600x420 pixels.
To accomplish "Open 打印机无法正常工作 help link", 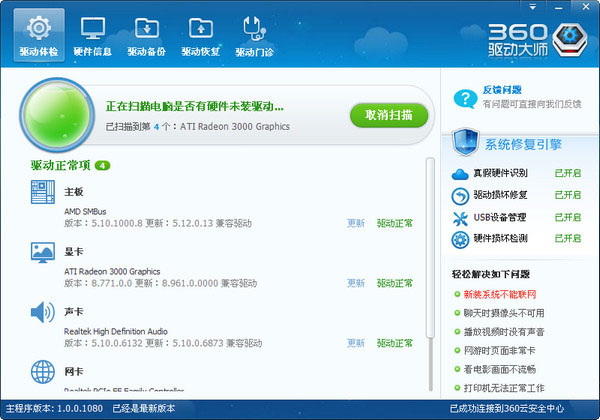I will [x=504, y=388].
